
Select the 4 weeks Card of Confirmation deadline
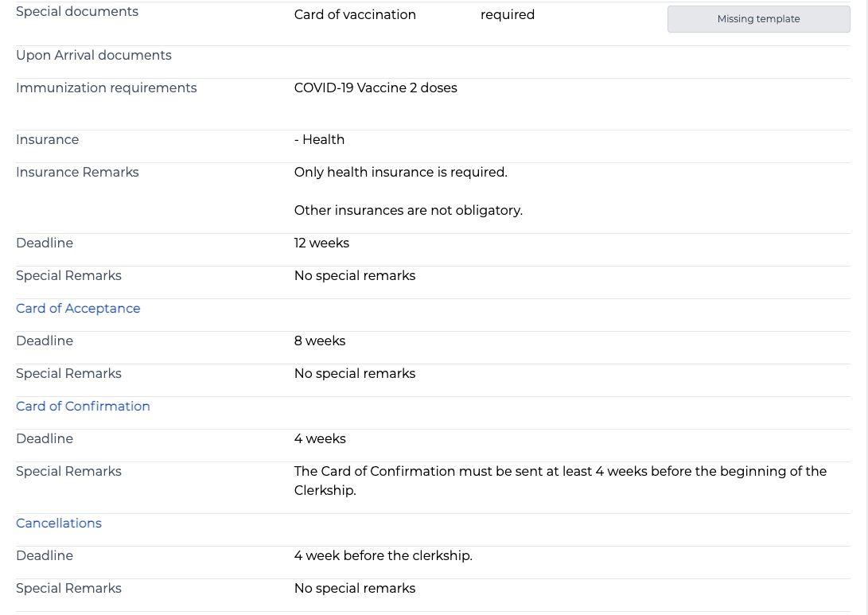pos(320,439)
